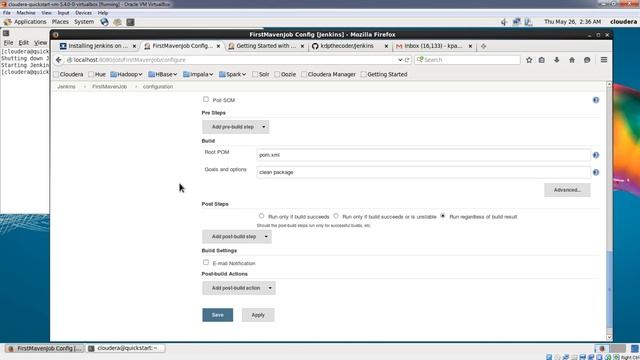
Task: Open mail client icon in GNOME panel
Action: (x=118, y=22)
